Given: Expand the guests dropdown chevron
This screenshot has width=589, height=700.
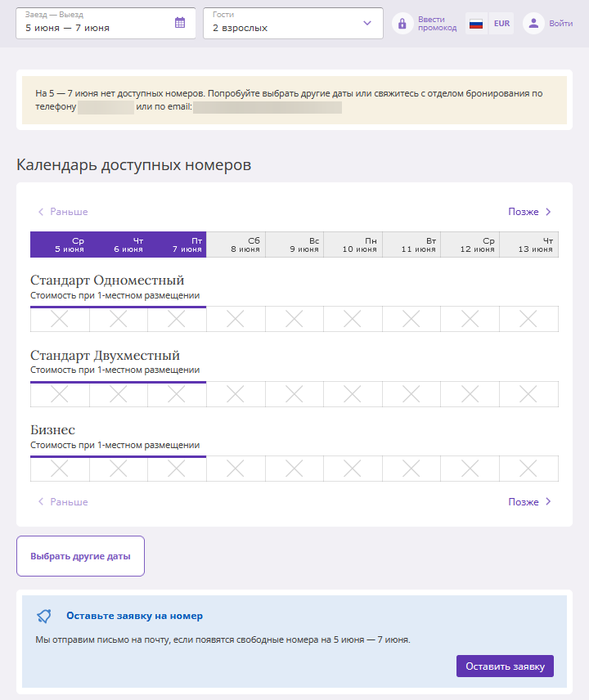Looking at the screenshot, I should coord(367,23).
